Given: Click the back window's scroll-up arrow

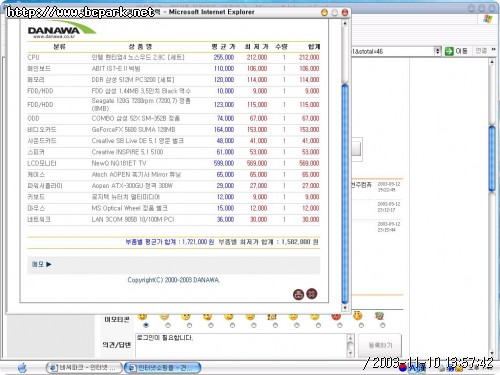Looking at the screenshot, I should (492, 62).
